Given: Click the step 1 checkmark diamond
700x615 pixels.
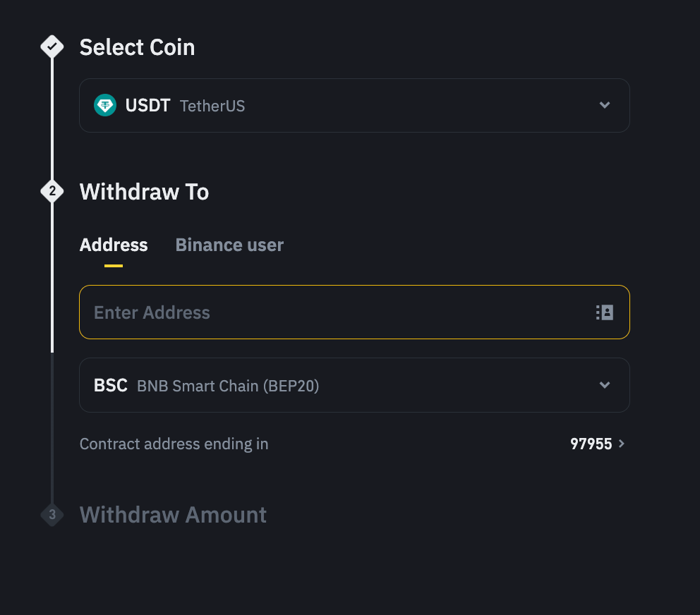Looking at the screenshot, I should (52, 47).
